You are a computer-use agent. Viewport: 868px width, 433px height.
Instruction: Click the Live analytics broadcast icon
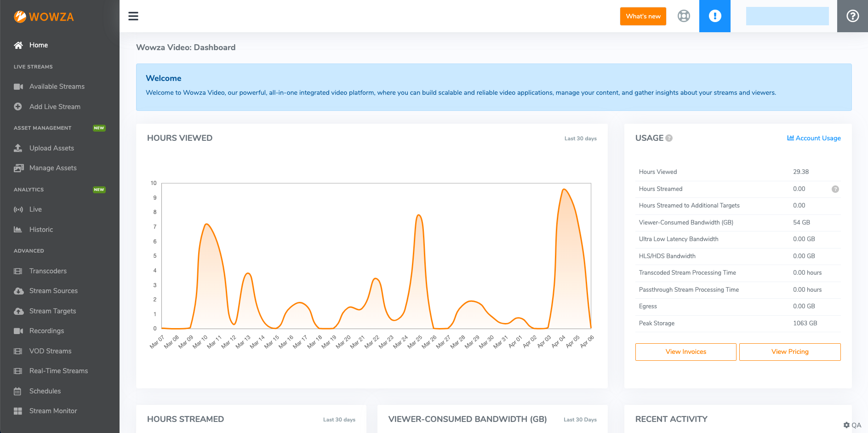pyautogui.click(x=18, y=209)
